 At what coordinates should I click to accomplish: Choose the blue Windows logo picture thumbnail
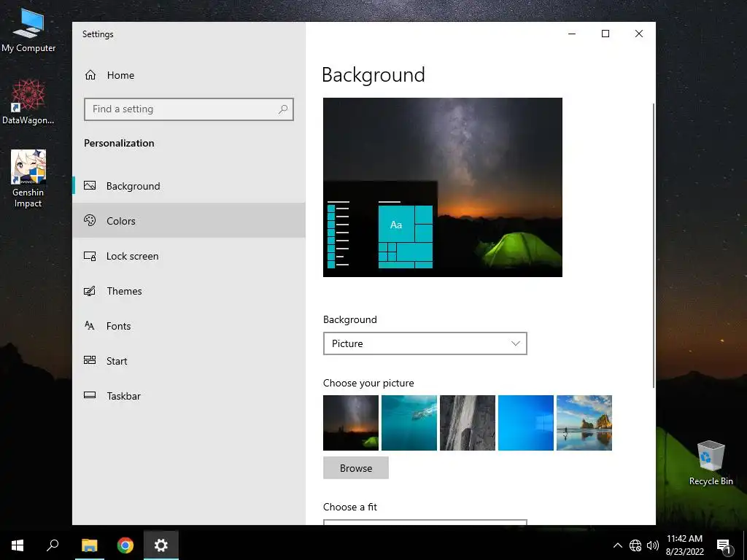pyautogui.click(x=526, y=423)
